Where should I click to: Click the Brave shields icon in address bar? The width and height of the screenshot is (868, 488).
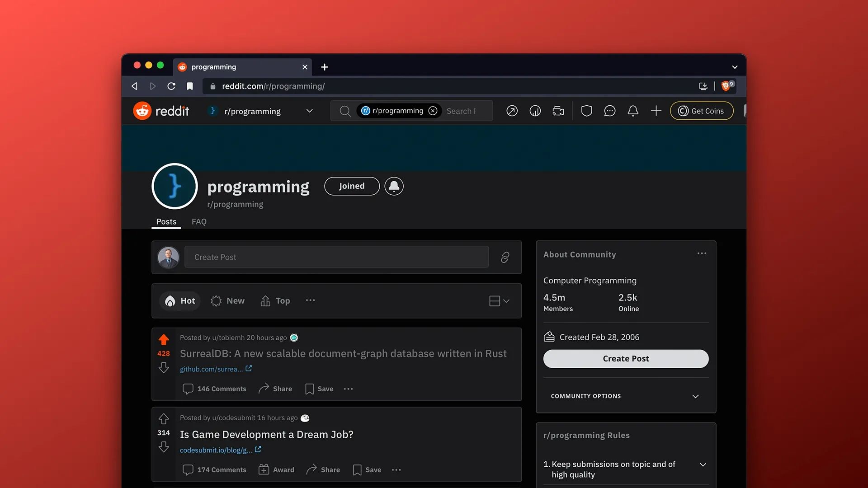coord(726,86)
